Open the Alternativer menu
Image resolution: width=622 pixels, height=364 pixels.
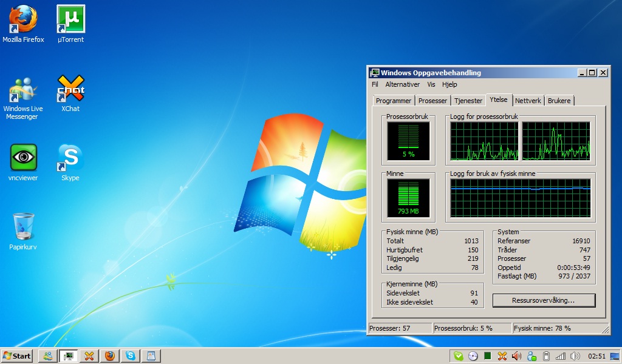(402, 84)
